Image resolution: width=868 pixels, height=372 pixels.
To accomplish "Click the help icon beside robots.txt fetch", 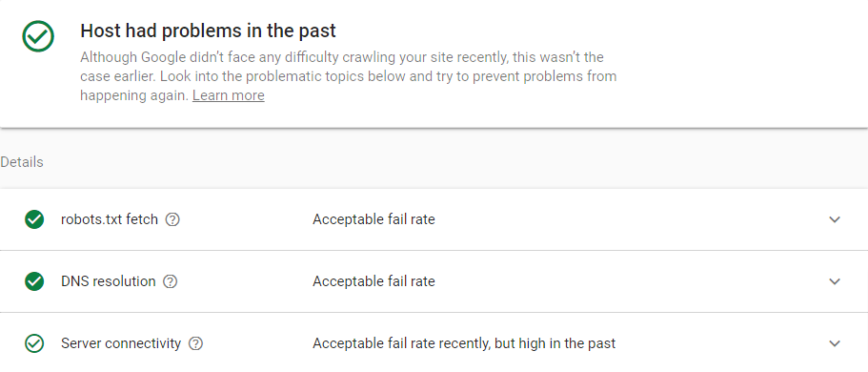I will [172, 220].
